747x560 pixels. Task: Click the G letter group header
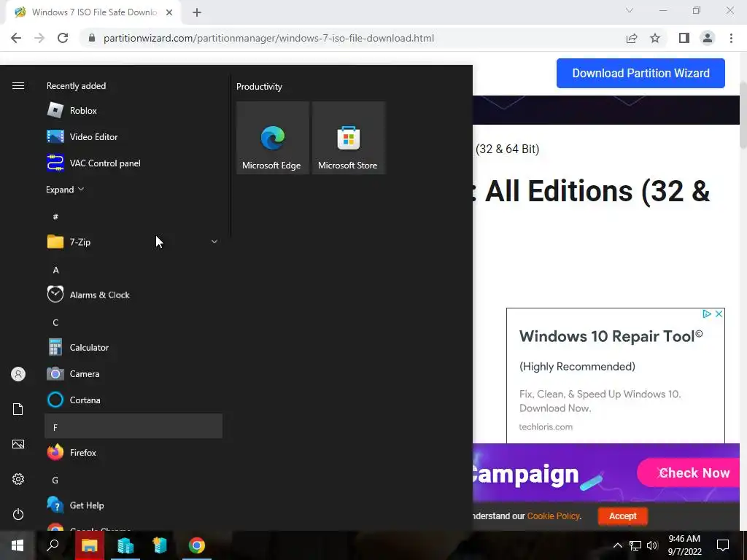(133, 480)
